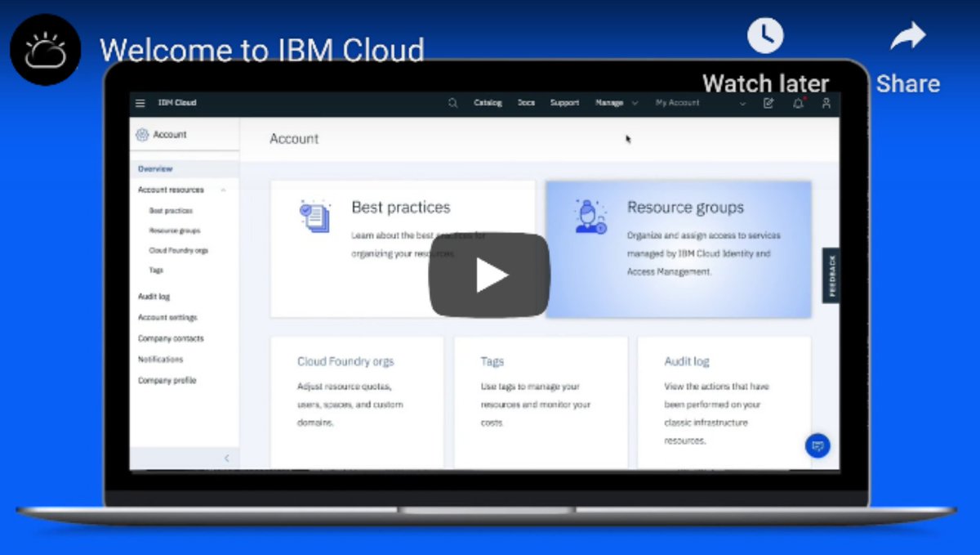Click the search magnifier icon

pos(453,103)
